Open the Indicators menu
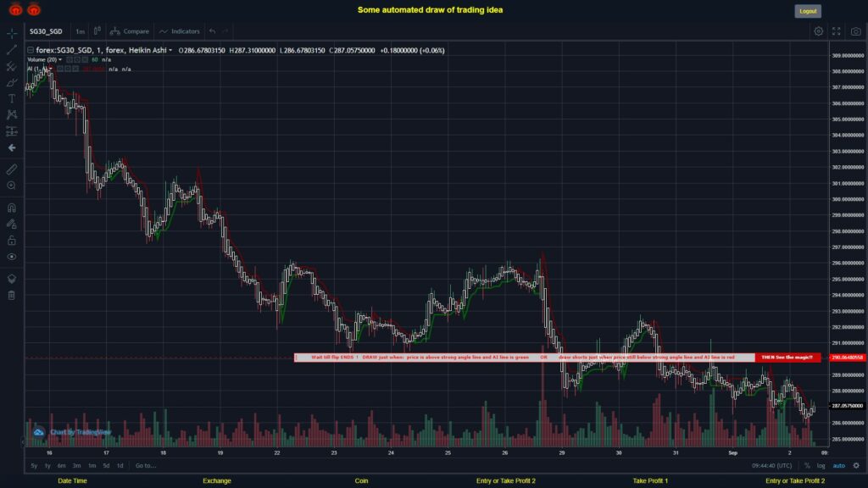 180,31
